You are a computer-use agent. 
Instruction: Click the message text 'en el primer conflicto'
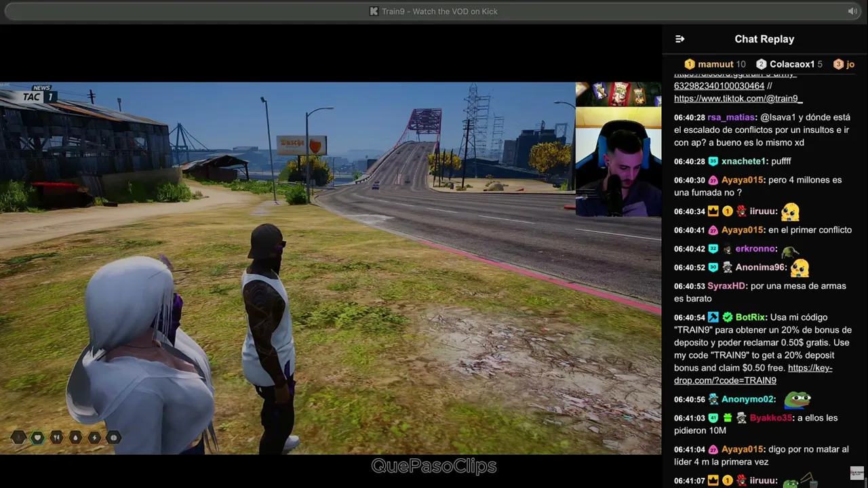(x=810, y=230)
